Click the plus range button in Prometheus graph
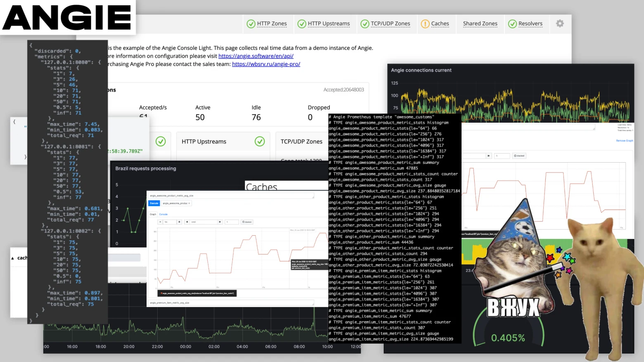This screenshot has height=362, width=644. 179,222
